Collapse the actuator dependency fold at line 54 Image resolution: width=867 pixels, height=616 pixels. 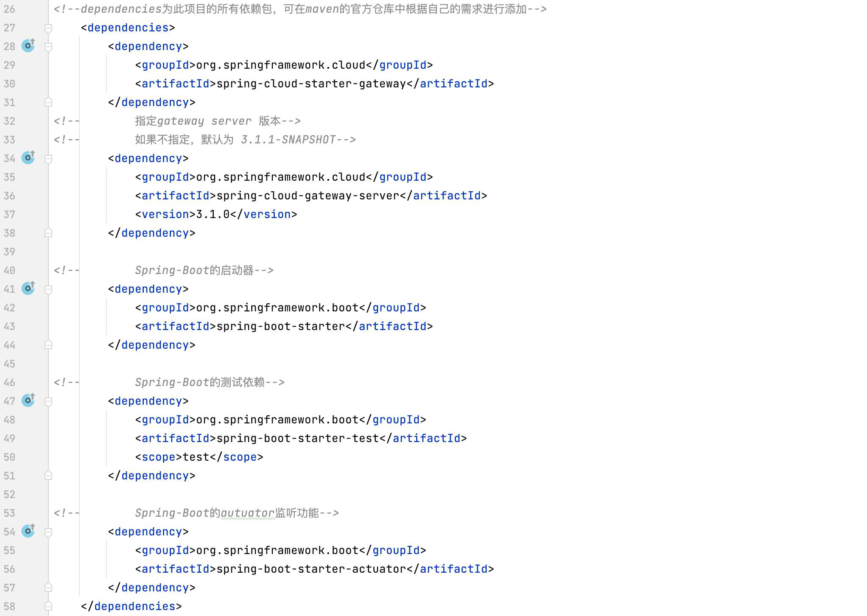(48, 532)
